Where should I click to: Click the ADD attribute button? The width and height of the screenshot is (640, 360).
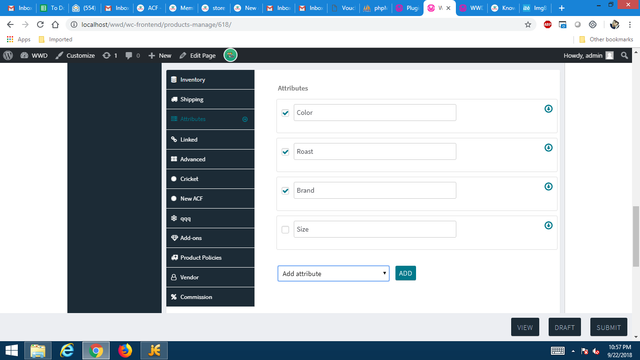click(405, 273)
